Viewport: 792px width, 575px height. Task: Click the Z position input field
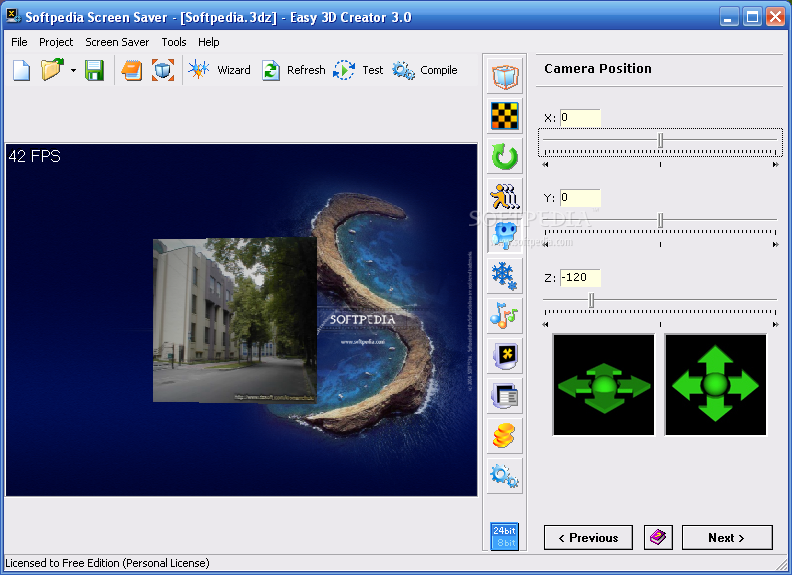coord(580,277)
